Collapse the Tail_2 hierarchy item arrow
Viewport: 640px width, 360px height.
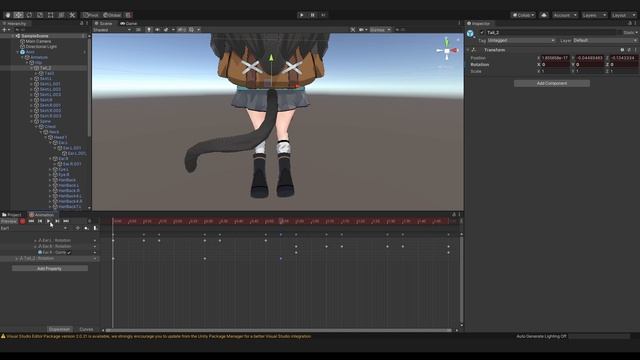click(32, 68)
